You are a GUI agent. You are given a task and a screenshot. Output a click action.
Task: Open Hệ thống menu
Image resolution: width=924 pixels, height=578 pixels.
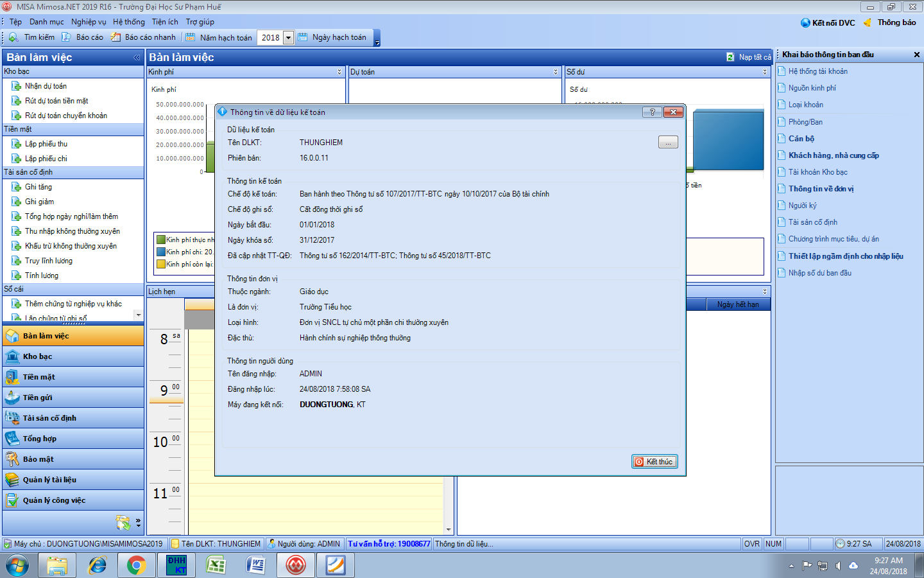(x=129, y=22)
